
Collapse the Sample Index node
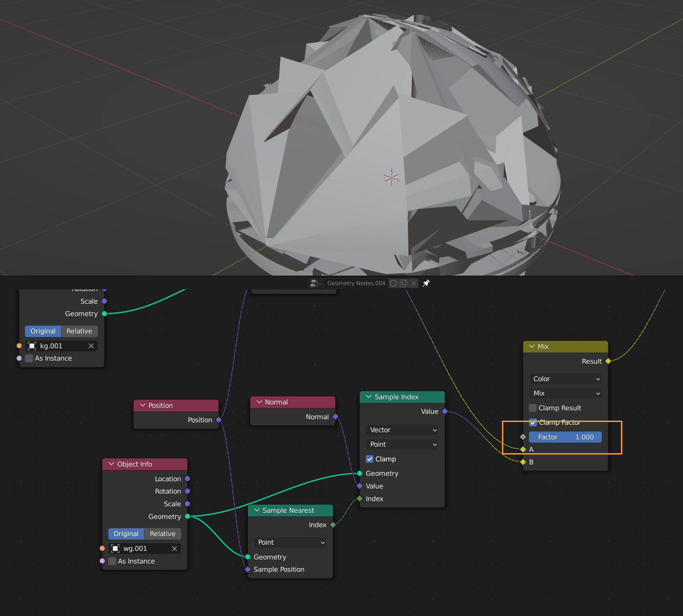(x=369, y=397)
